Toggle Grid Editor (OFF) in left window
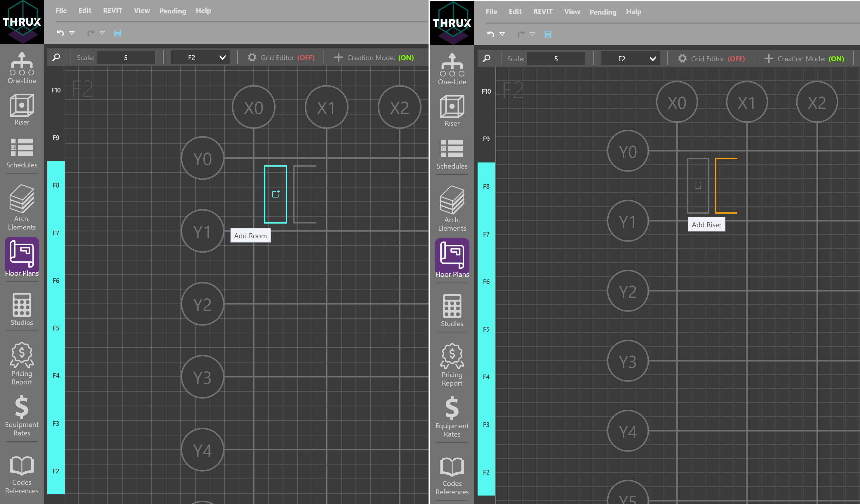This screenshot has height=504, width=860. [x=281, y=58]
